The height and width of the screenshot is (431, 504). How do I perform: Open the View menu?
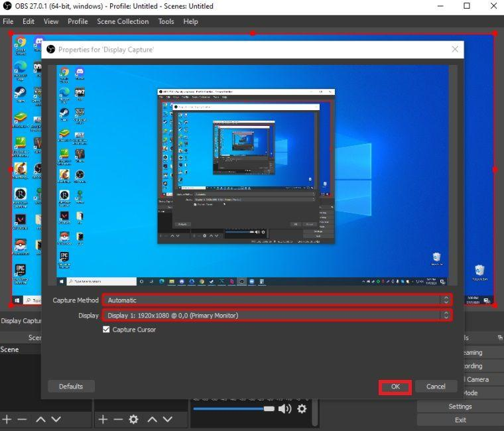(51, 21)
